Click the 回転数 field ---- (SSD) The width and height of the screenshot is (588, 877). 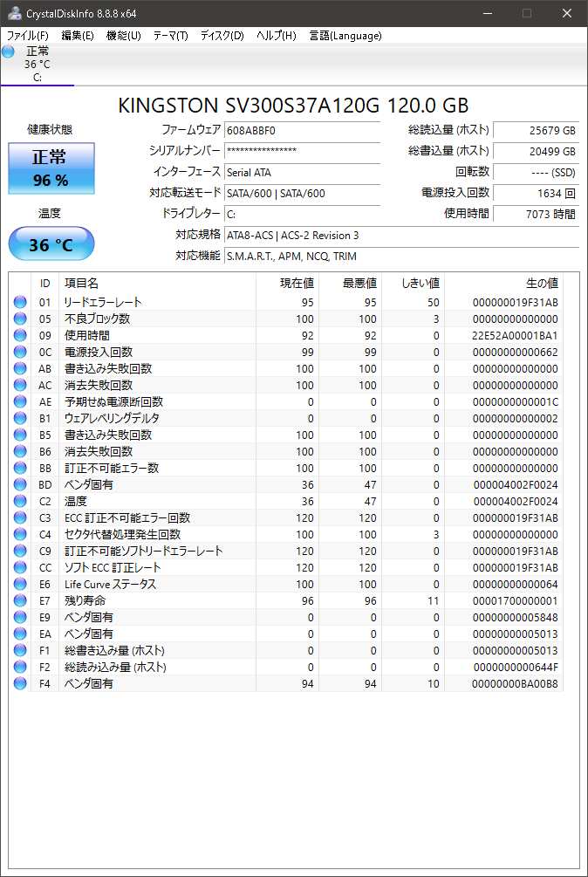coord(537,172)
